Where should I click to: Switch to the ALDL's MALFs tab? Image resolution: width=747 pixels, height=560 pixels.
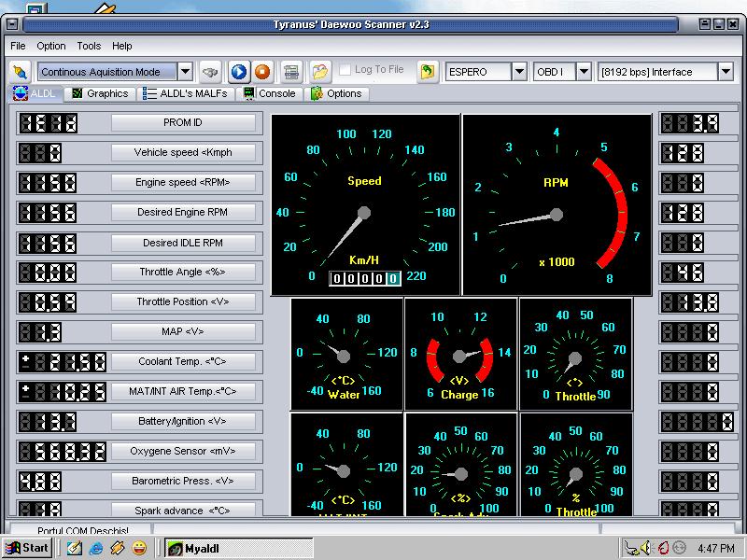click(x=186, y=93)
